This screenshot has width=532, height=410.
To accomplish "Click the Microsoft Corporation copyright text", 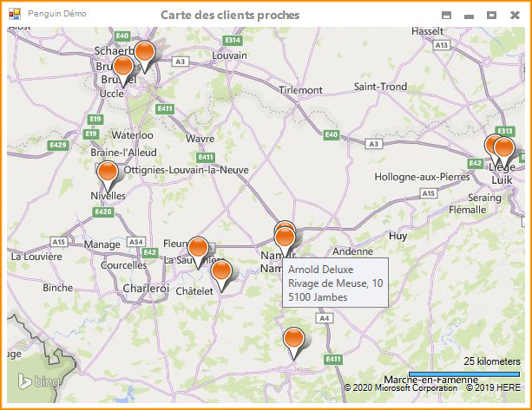I will 401,387.
